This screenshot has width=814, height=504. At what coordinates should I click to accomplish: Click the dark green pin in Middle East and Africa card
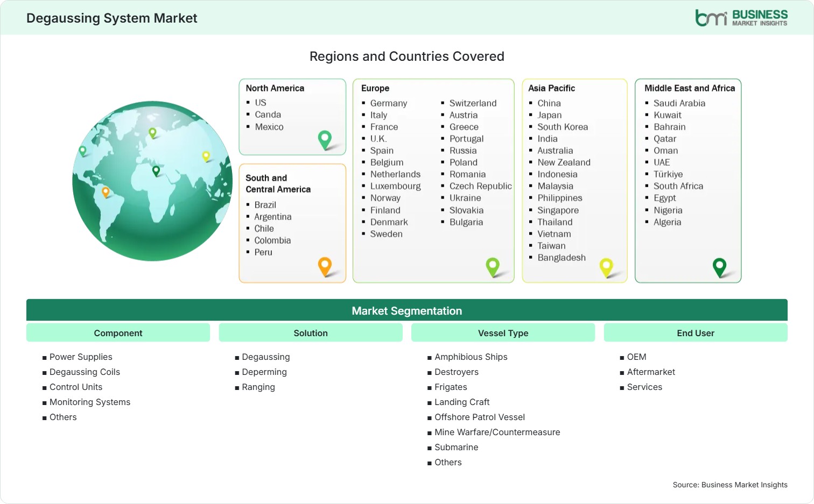719,267
